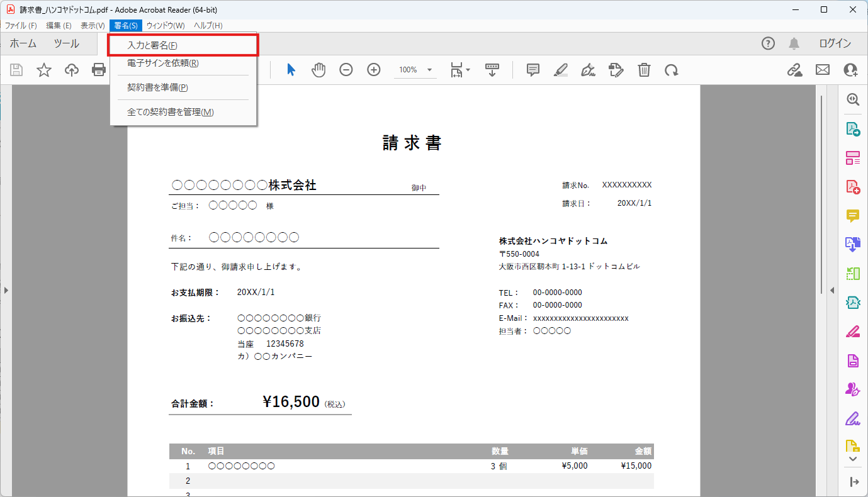
Task: Expand more tools with the sidebar chevron
Action: (852, 459)
